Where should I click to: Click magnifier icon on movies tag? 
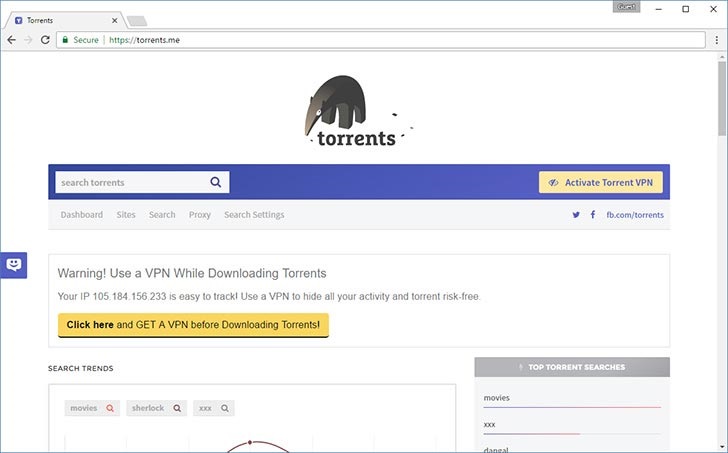click(x=110, y=408)
